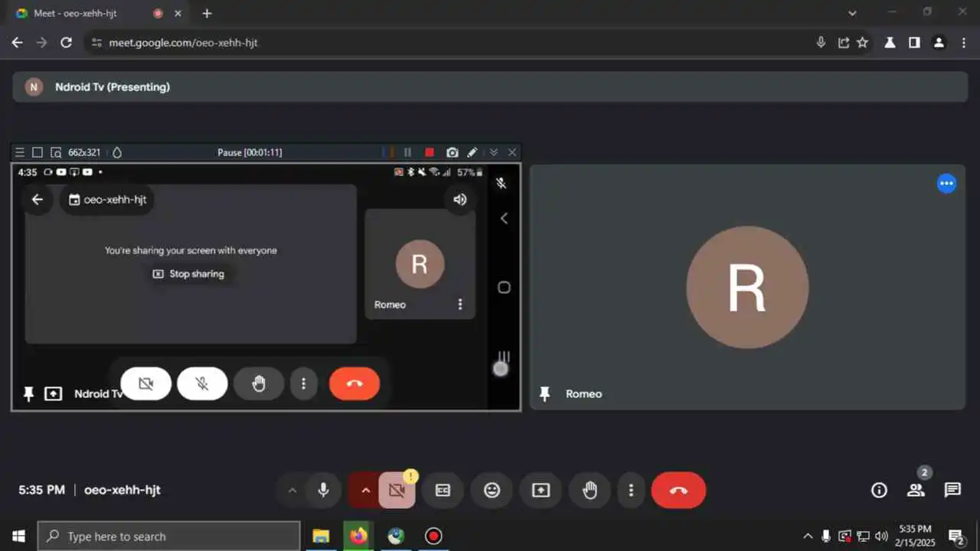Click the recorder water drop icon
The width and height of the screenshot is (980, 551).
click(117, 152)
